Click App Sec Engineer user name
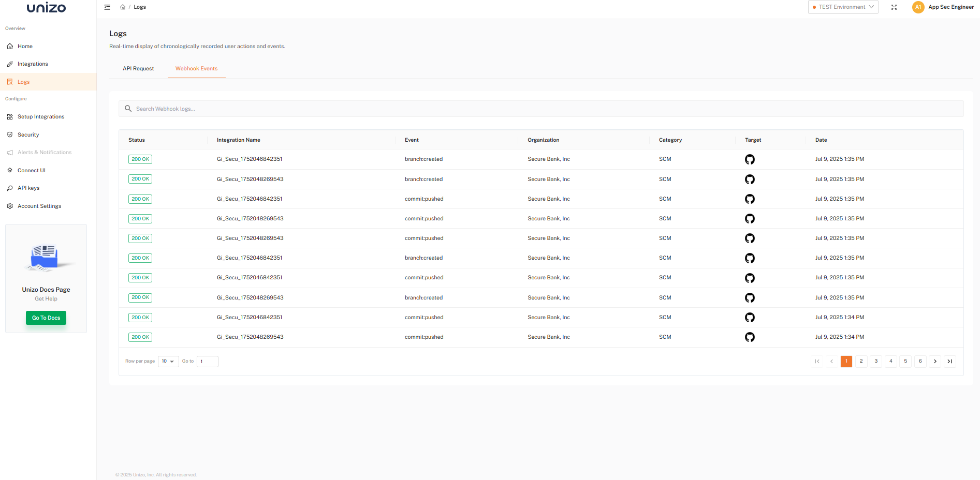The width and height of the screenshot is (980, 480). [x=951, y=7]
